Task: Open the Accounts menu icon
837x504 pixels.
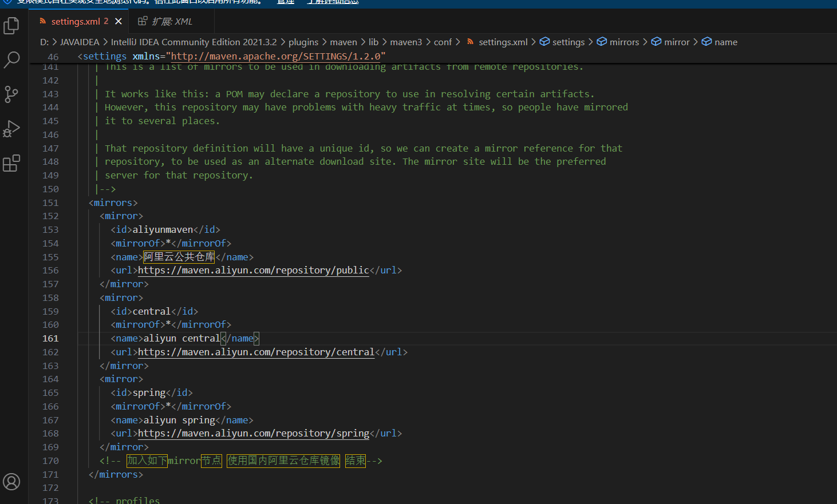Action: coord(11,482)
